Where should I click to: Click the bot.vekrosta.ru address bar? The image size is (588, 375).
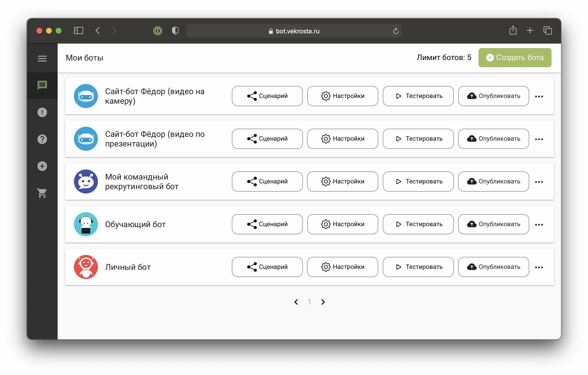coord(294,31)
